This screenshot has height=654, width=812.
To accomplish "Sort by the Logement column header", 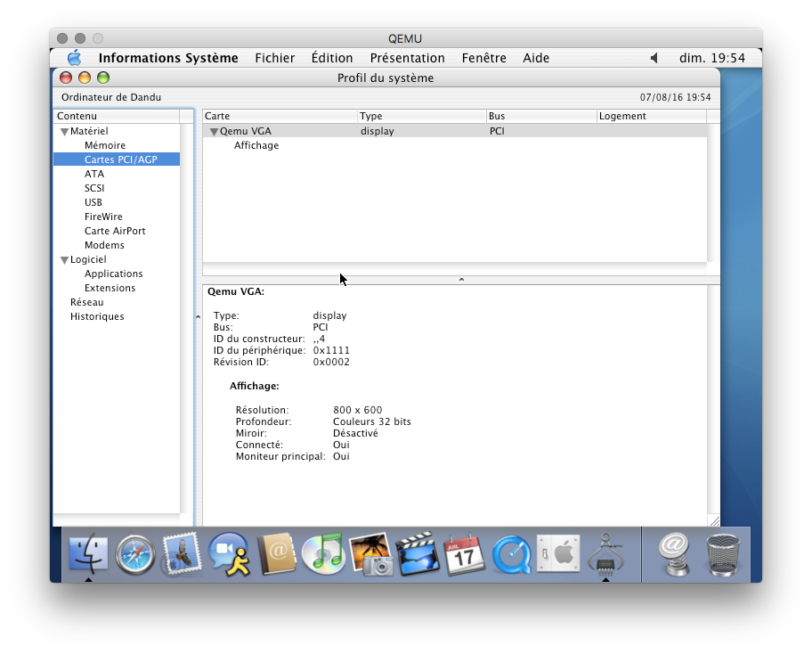I will point(652,116).
